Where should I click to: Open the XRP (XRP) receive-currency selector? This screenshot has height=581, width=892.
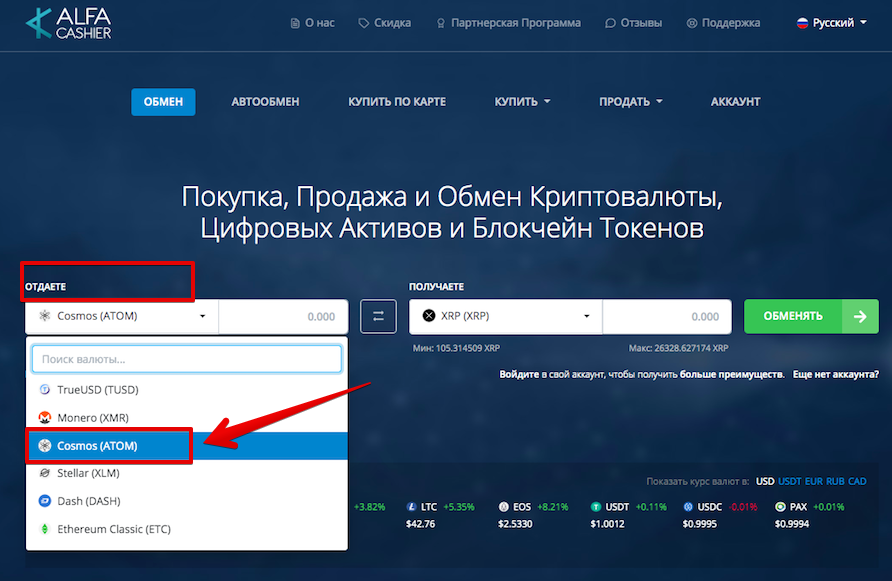[506, 316]
